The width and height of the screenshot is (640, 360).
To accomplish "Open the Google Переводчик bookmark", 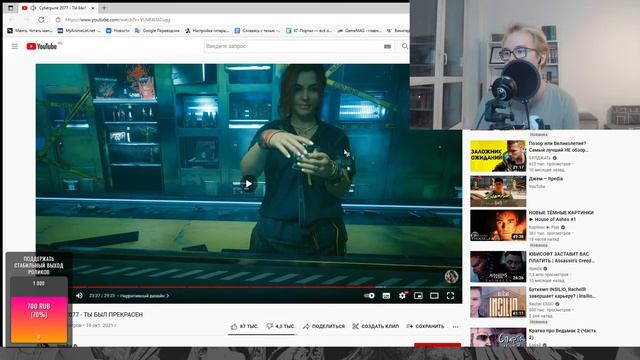I will [x=157, y=31].
